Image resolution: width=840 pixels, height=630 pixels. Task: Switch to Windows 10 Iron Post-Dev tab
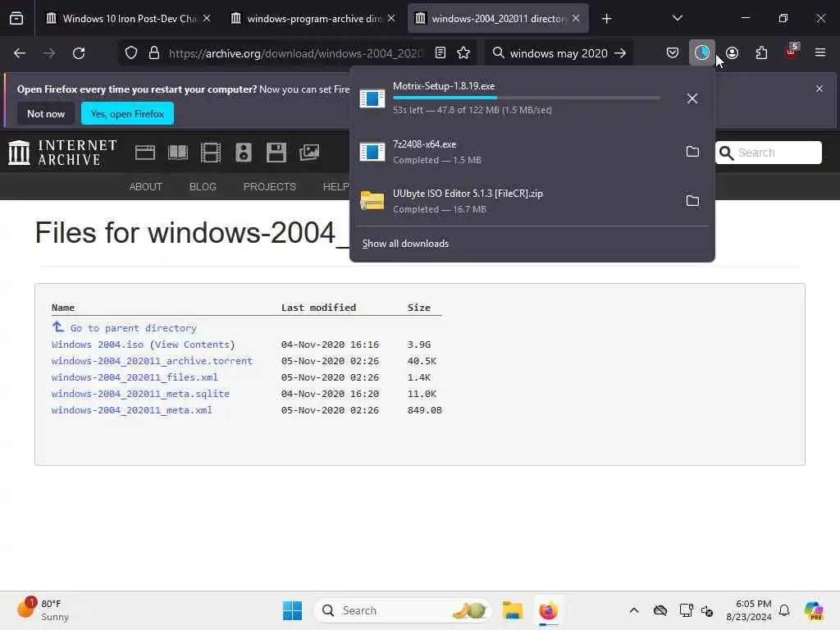(128, 19)
